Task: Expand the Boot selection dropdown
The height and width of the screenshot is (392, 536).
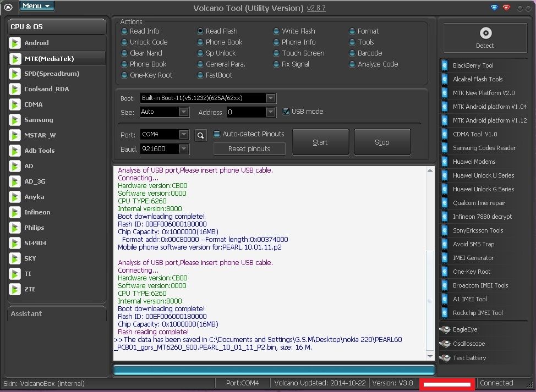Action: 270,98
